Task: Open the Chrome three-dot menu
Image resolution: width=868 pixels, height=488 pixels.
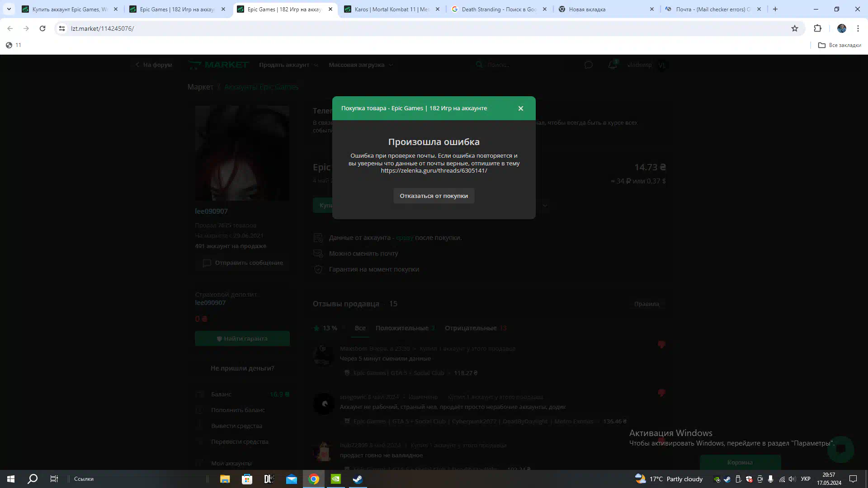Action: [858, 28]
